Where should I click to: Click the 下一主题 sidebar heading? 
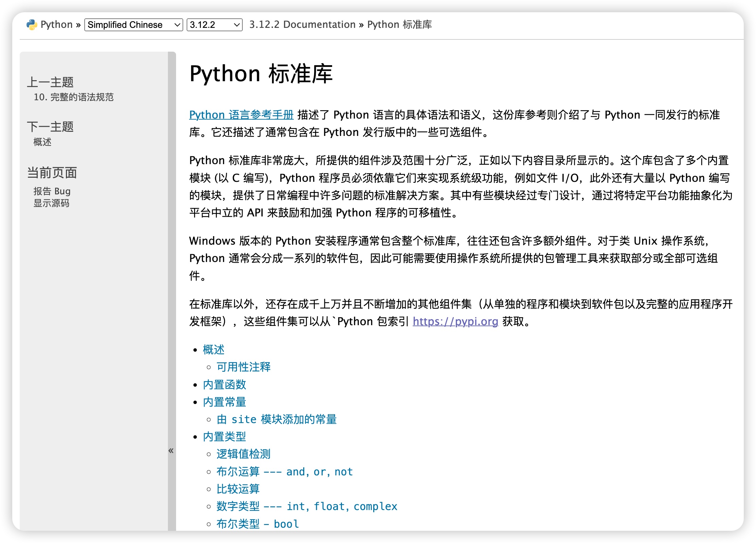pyautogui.click(x=50, y=127)
